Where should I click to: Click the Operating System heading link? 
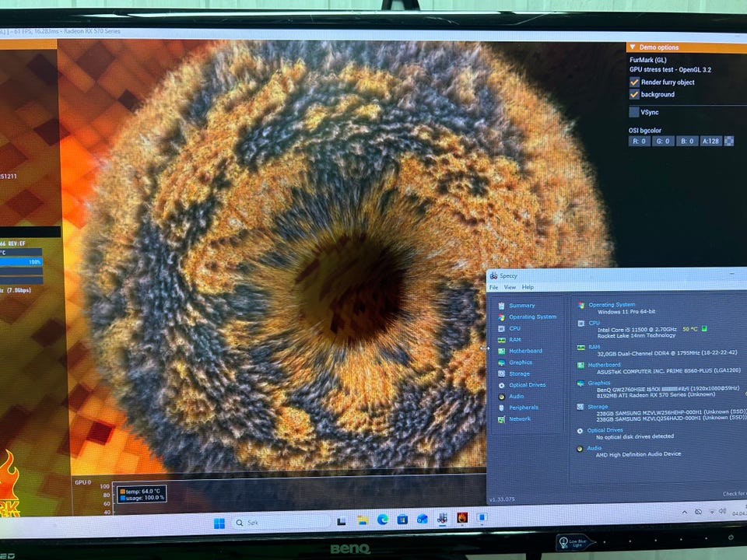tap(612, 305)
